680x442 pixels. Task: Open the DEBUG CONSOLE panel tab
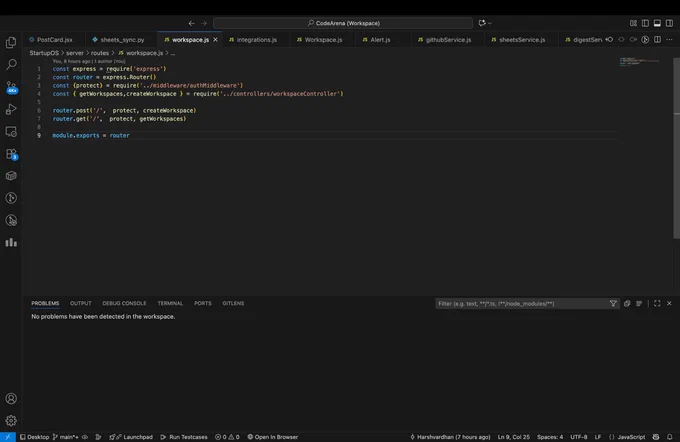click(124, 303)
